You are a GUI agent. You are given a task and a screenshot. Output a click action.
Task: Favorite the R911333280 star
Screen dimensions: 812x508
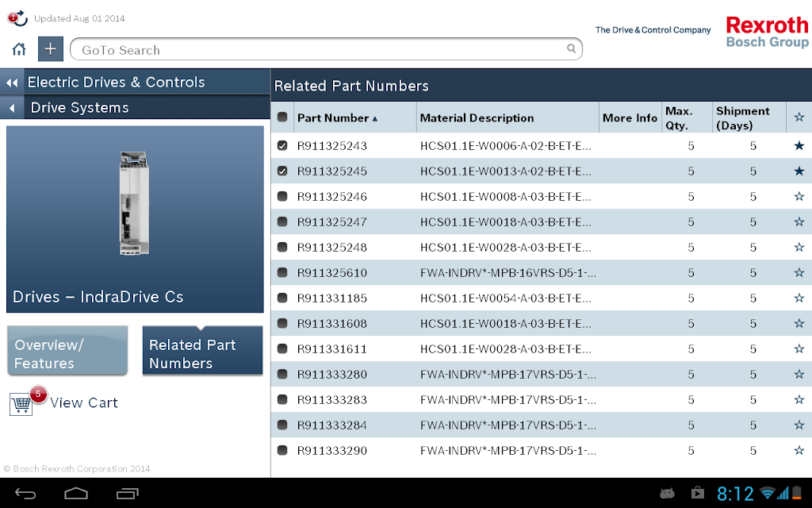click(x=799, y=375)
